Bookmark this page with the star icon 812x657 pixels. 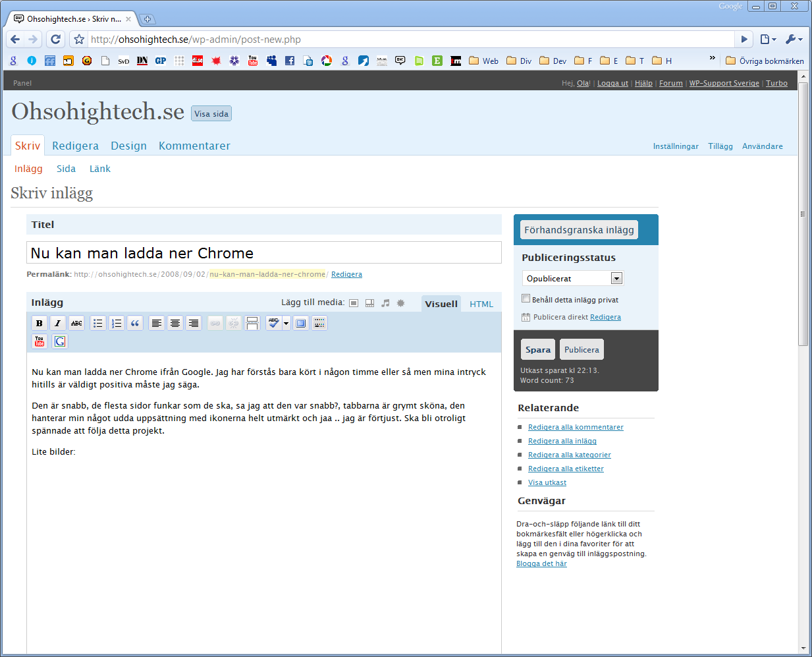pos(79,40)
